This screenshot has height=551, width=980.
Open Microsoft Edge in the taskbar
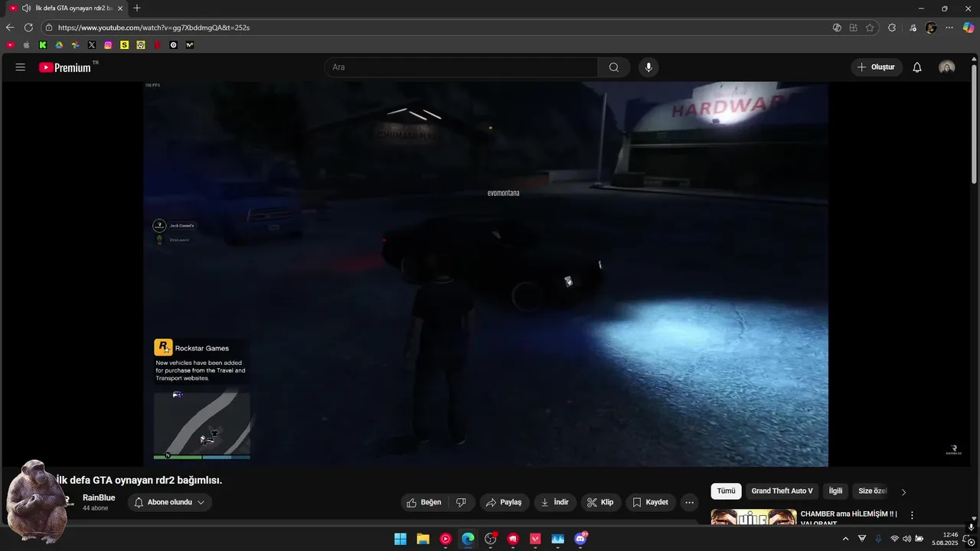coord(468,539)
